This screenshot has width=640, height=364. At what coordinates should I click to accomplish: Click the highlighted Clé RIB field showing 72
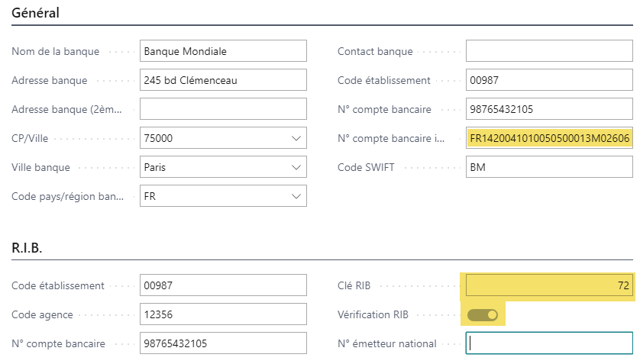pos(549,285)
